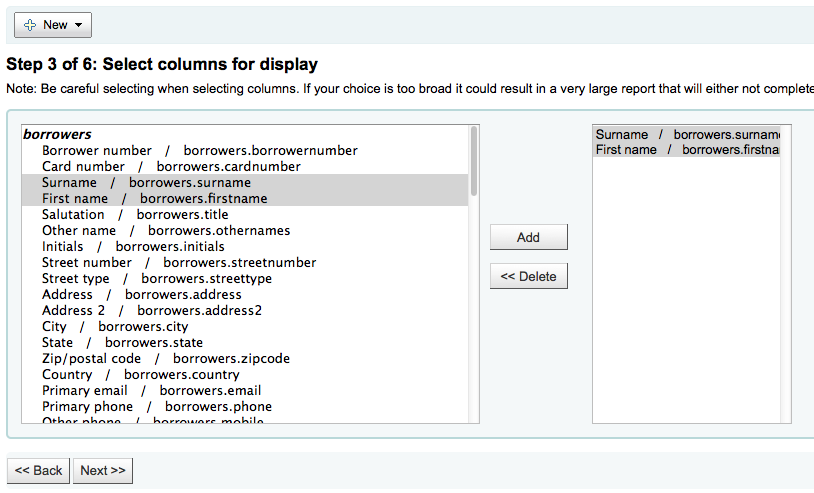Choose Address 2 / borrowers.address2
The image size is (814, 493).
point(245,310)
